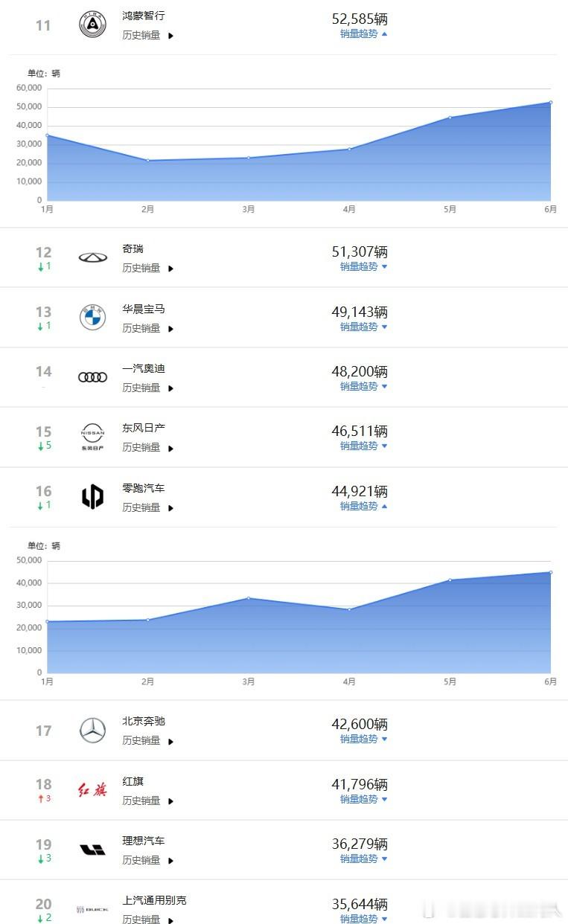The image size is (568, 924).
Task: Click the 44,921辆 sales figure
Action: coord(360,491)
